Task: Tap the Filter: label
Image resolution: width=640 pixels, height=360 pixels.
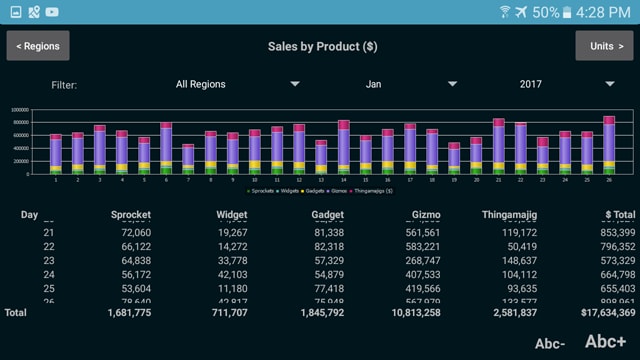Action: tap(64, 85)
